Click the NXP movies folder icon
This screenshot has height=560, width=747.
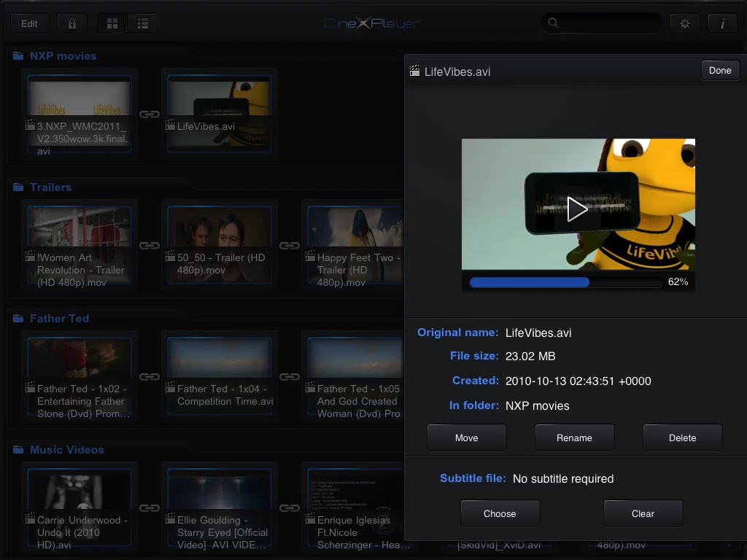tap(16, 55)
